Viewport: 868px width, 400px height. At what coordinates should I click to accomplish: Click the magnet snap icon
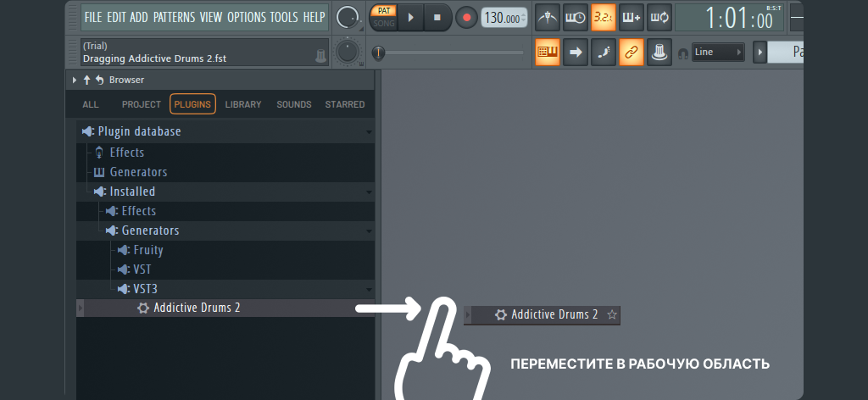coord(683,53)
